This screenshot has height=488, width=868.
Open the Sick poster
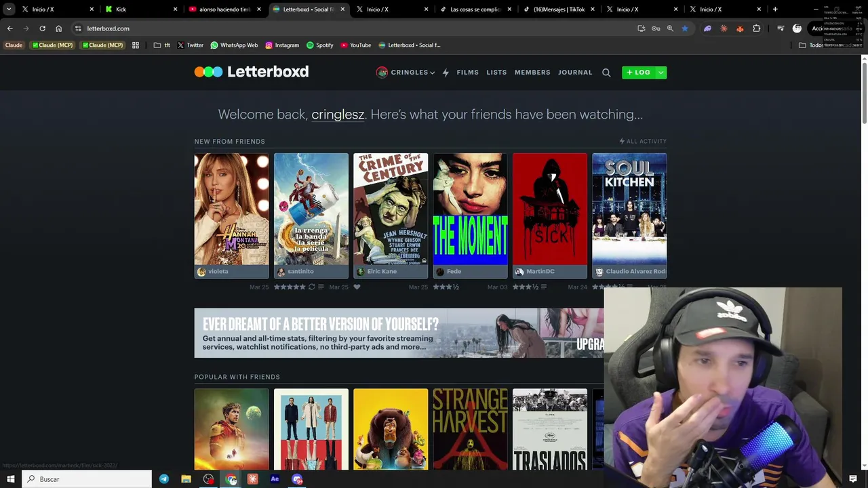tap(550, 209)
